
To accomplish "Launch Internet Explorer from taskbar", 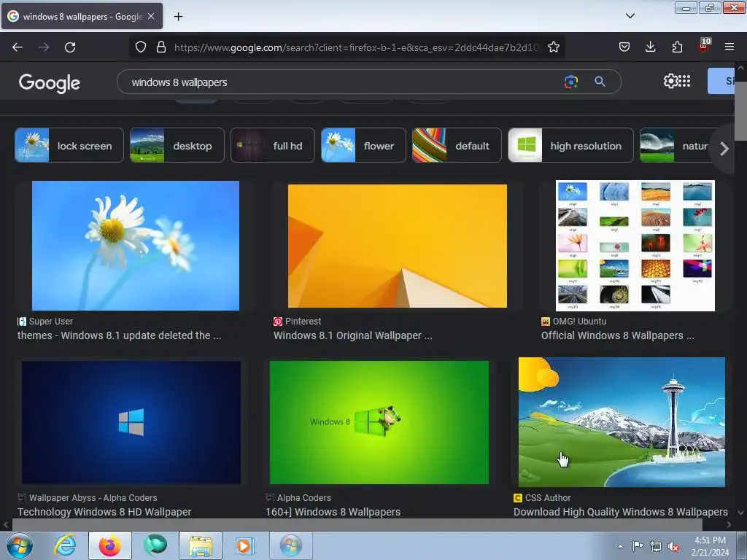I will pos(65,545).
